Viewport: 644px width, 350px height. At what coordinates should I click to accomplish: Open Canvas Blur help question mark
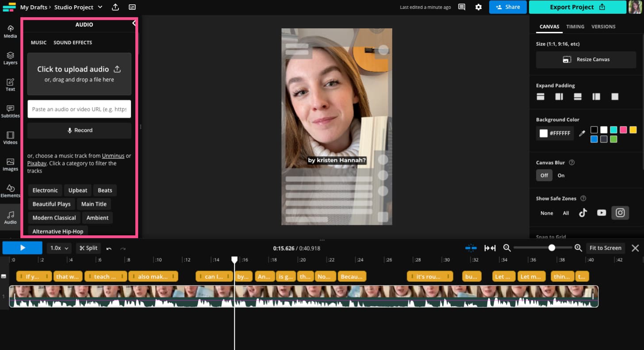pos(571,162)
